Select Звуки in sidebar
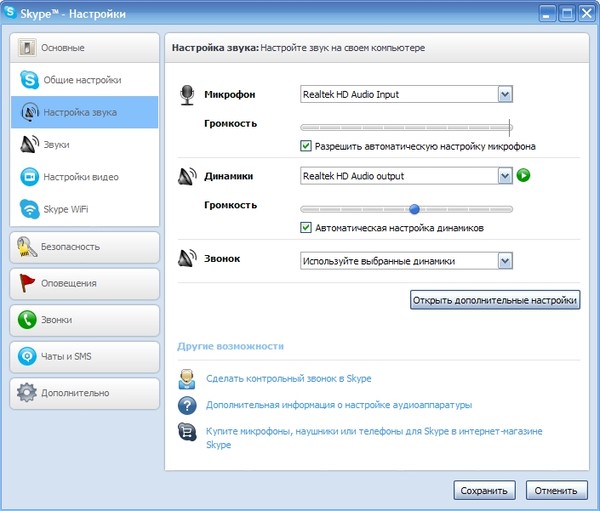600x511 pixels. click(x=85, y=144)
